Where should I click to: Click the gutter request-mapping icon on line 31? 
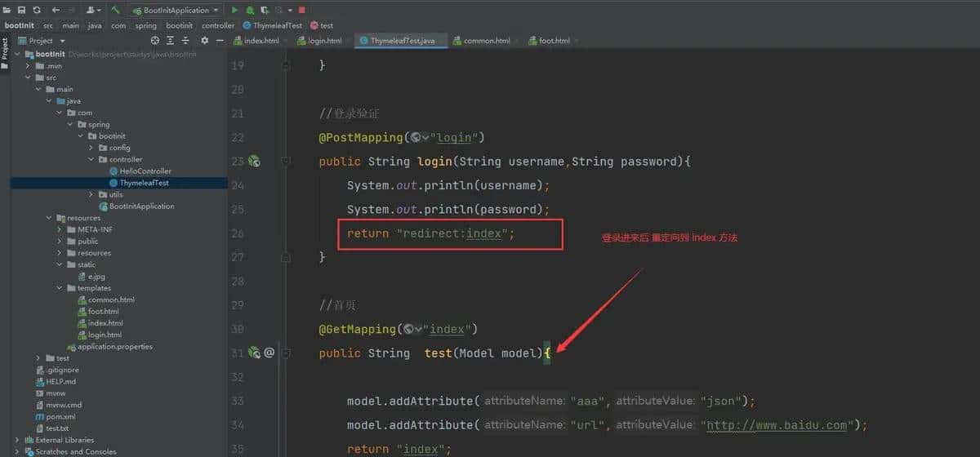[254, 353]
